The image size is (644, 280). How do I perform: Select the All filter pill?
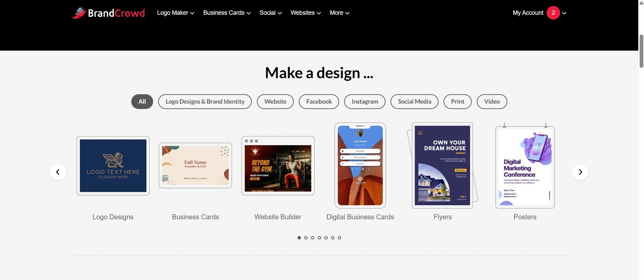(142, 102)
